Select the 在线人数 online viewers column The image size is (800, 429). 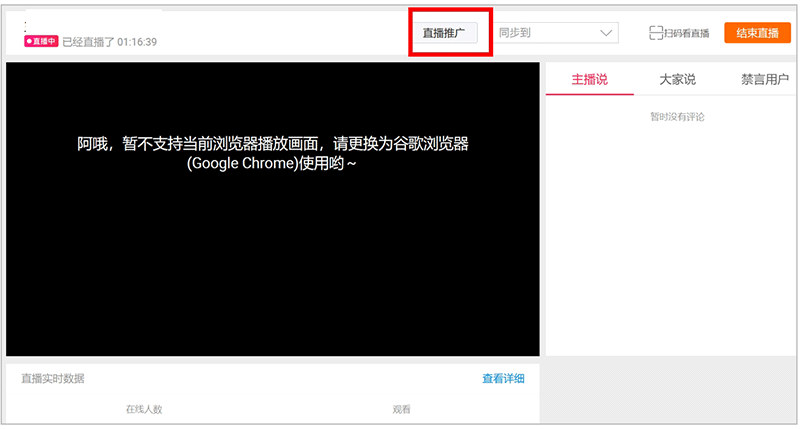[144, 409]
